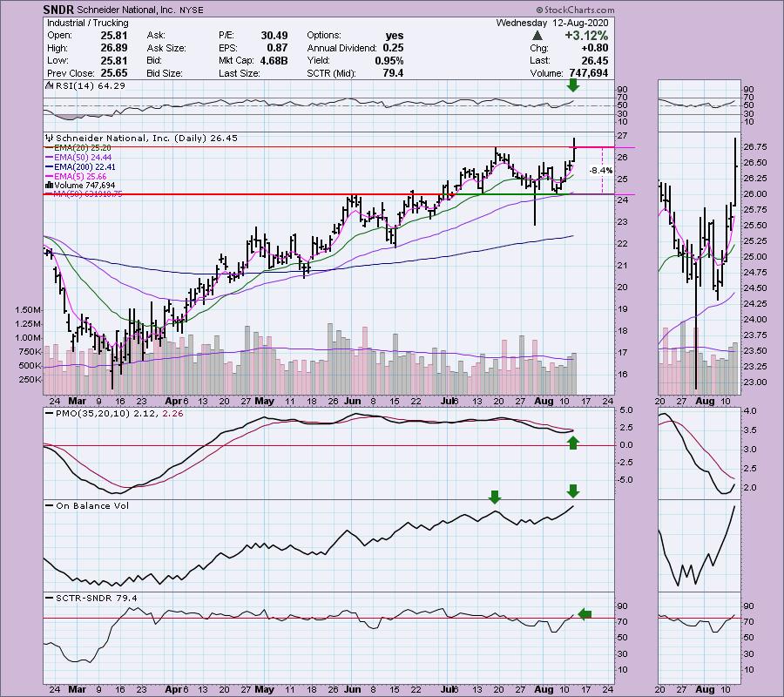Click the 1.25M volume axis label
This screenshot has width=784, height=697.
click(28, 324)
